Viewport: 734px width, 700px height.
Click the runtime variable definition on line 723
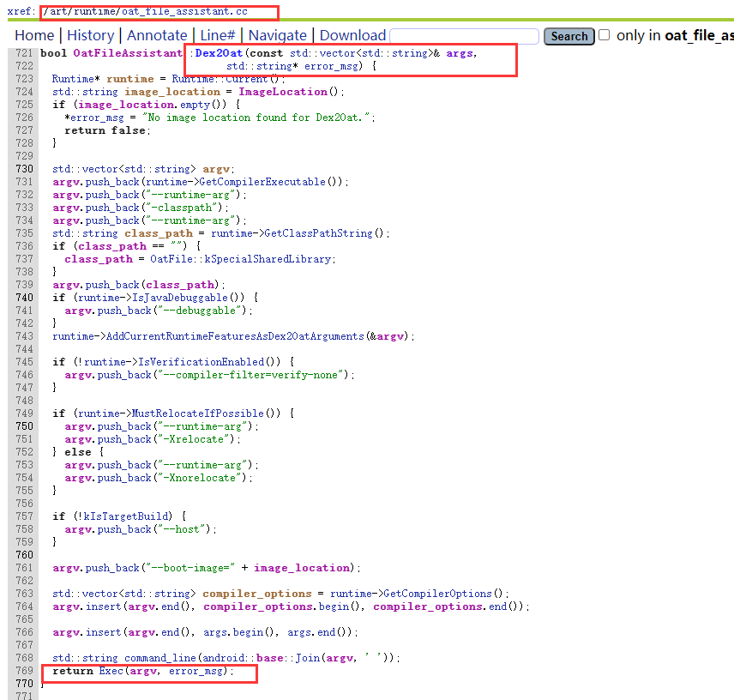130,79
